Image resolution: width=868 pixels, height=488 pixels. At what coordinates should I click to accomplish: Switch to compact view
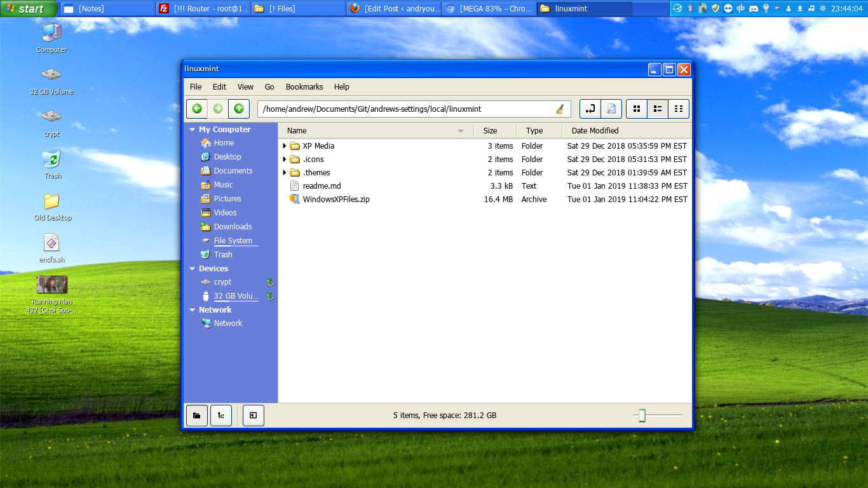point(679,109)
